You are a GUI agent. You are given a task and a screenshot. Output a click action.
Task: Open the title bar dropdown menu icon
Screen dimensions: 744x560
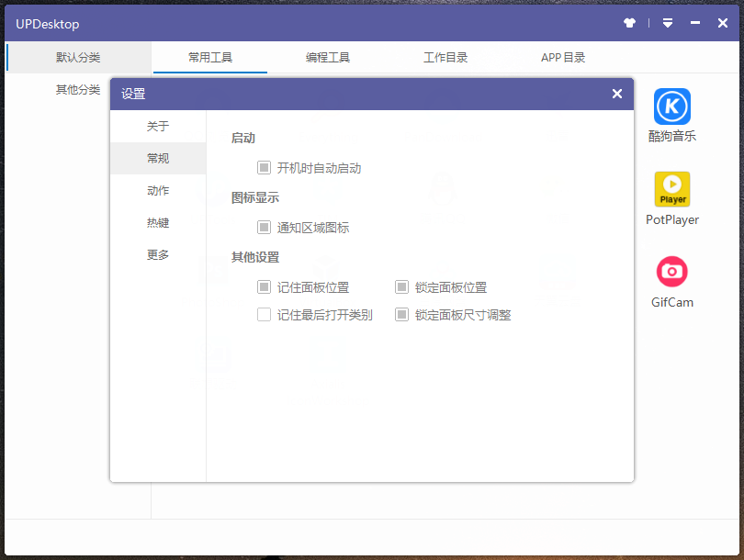(x=668, y=23)
